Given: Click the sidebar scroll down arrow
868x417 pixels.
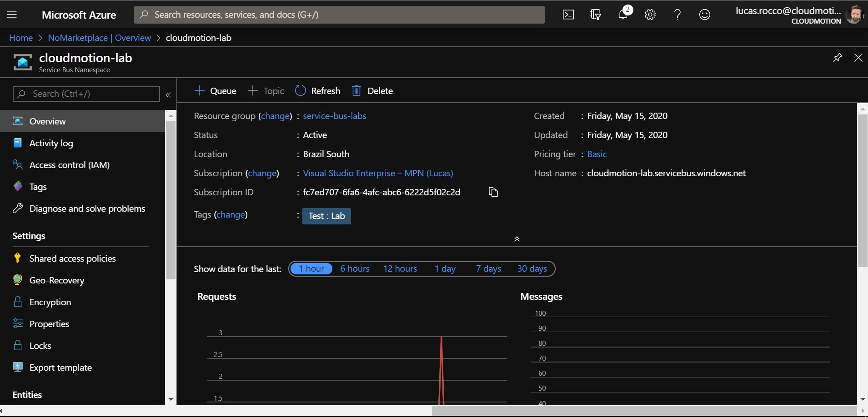Looking at the screenshot, I should 171,399.
